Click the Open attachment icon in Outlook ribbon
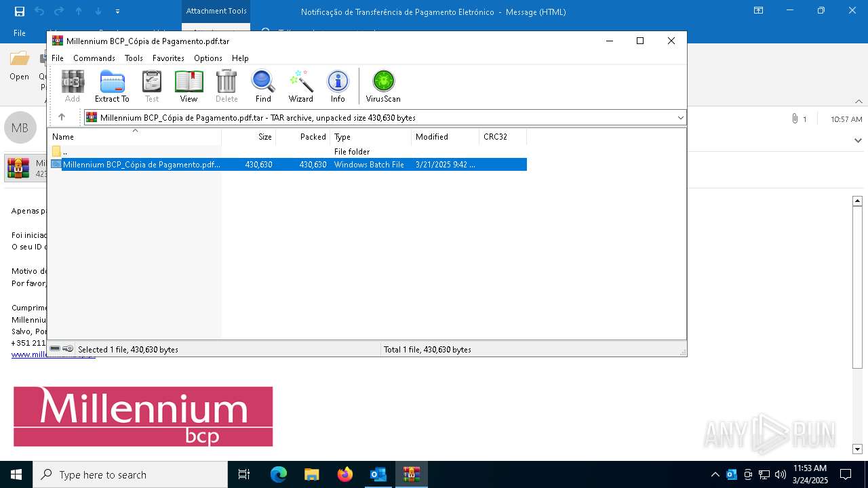This screenshot has width=868, height=488. tap(19, 66)
